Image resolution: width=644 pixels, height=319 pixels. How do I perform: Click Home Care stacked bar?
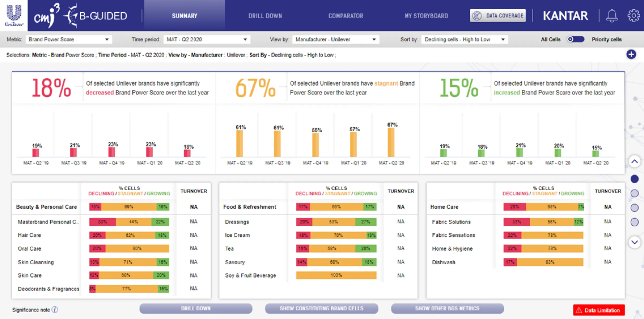543,207
